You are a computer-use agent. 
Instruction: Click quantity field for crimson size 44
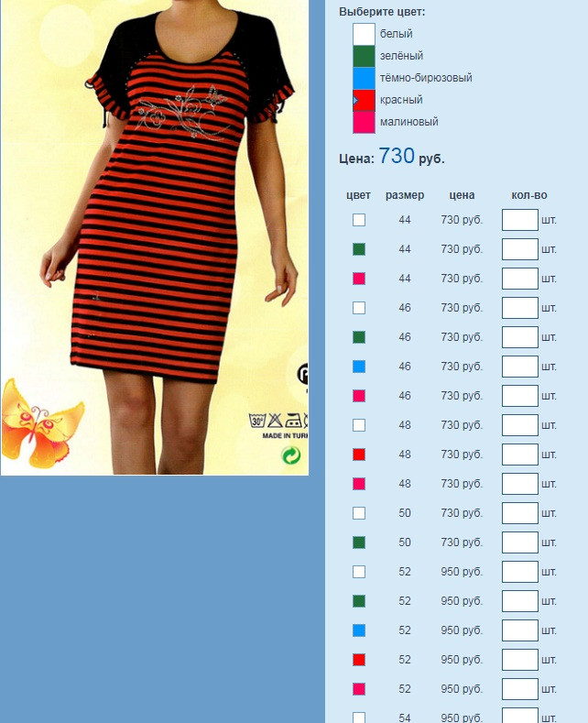point(520,279)
